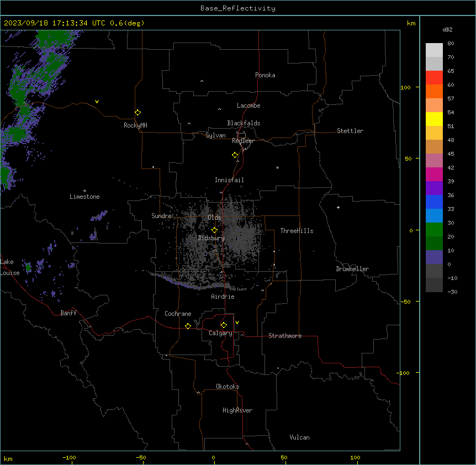The width and height of the screenshot is (476, 465).
Task: Click the yellow diamond marker below Cochrane
Action: pos(188,326)
